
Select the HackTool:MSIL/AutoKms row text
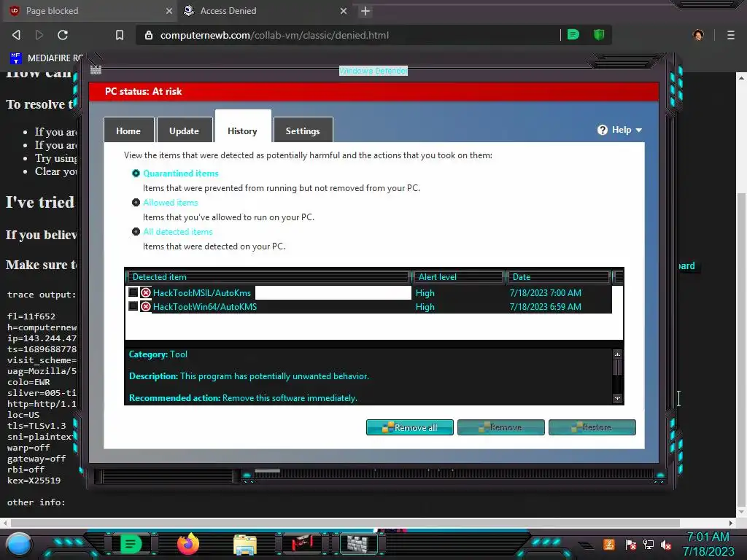pyautogui.click(x=202, y=293)
